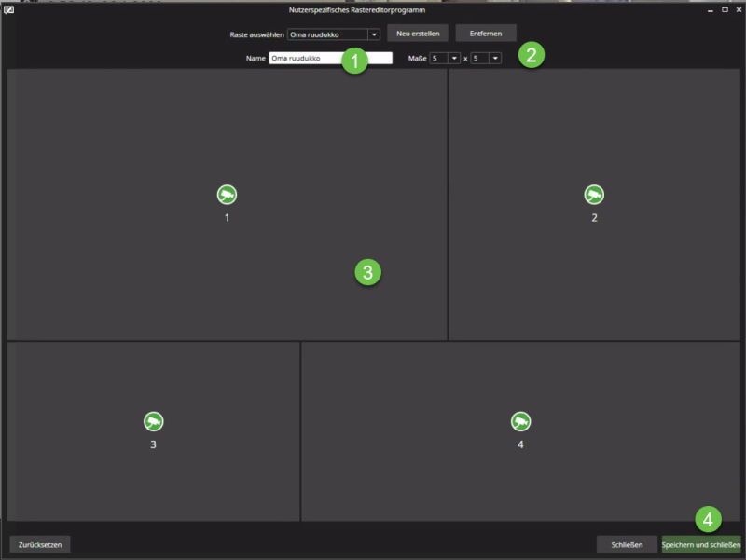Click the green badge numbered 1

pos(352,61)
